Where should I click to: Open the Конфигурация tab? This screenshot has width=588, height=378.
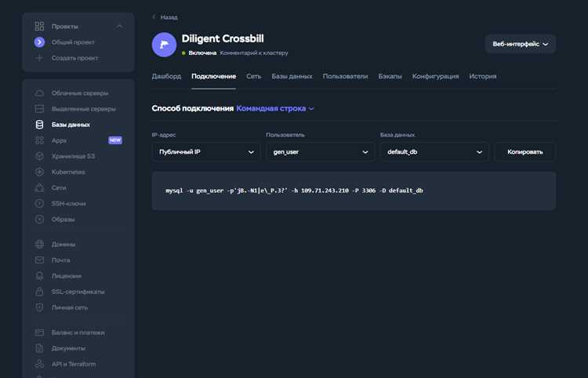click(435, 76)
